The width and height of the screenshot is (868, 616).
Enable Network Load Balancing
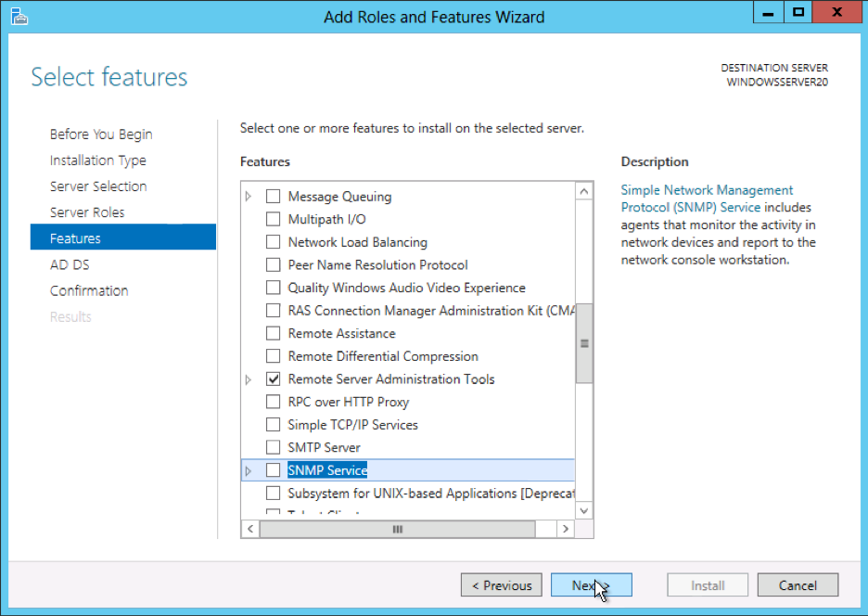coord(273,241)
